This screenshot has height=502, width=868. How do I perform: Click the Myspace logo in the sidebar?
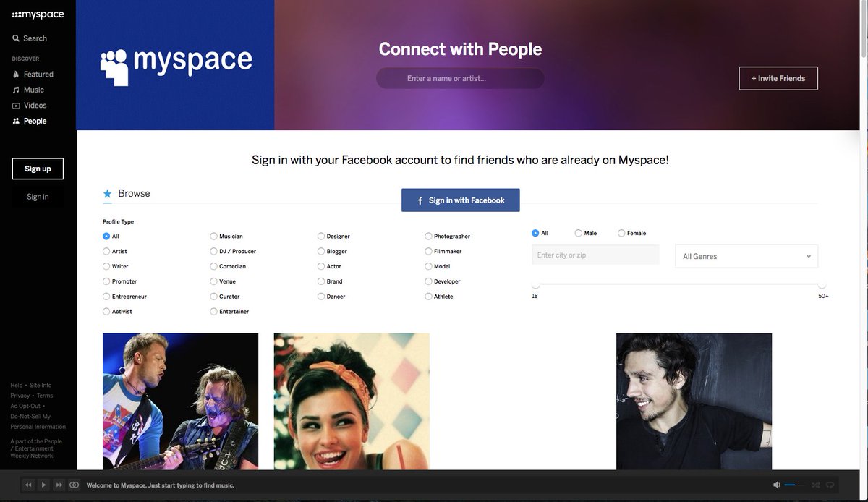point(38,14)
